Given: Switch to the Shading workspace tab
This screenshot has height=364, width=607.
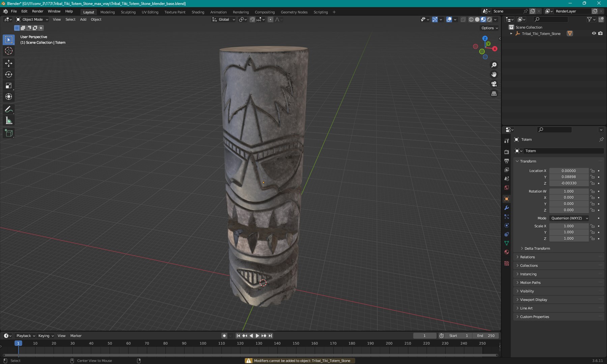Looking at the screenshot, I should pyautogui.click(x=198, y=12).
